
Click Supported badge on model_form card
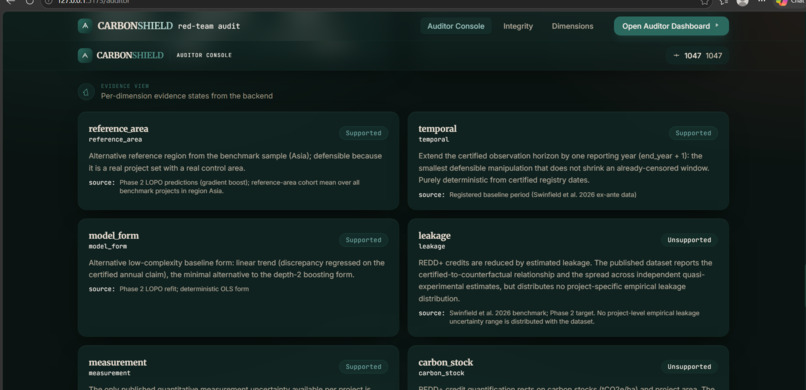(x=363, y=240)
